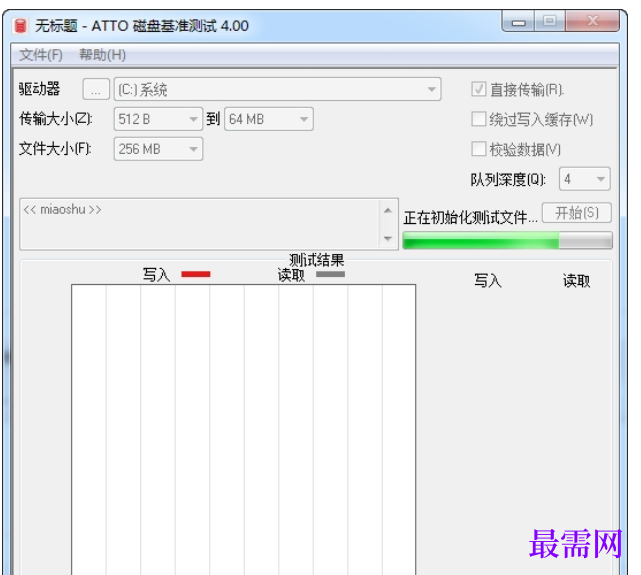Click the 读取 results column header
This screenshot has width=641, height=575.
576,281
